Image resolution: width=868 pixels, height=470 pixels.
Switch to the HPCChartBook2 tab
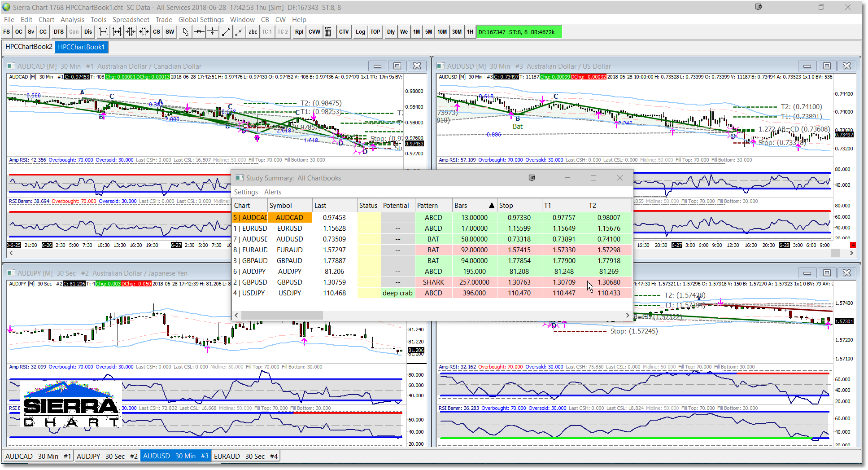tap(28, 47)
